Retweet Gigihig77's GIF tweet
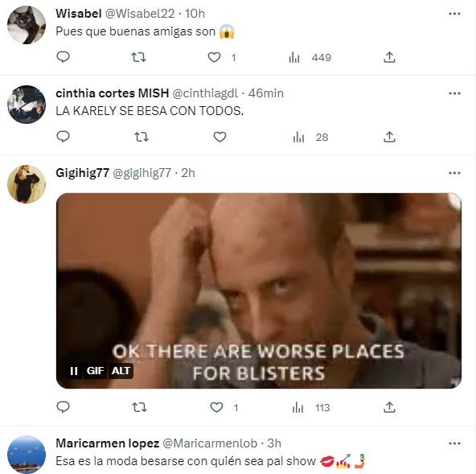Screen dimensions: 476x474 point(139,407)
